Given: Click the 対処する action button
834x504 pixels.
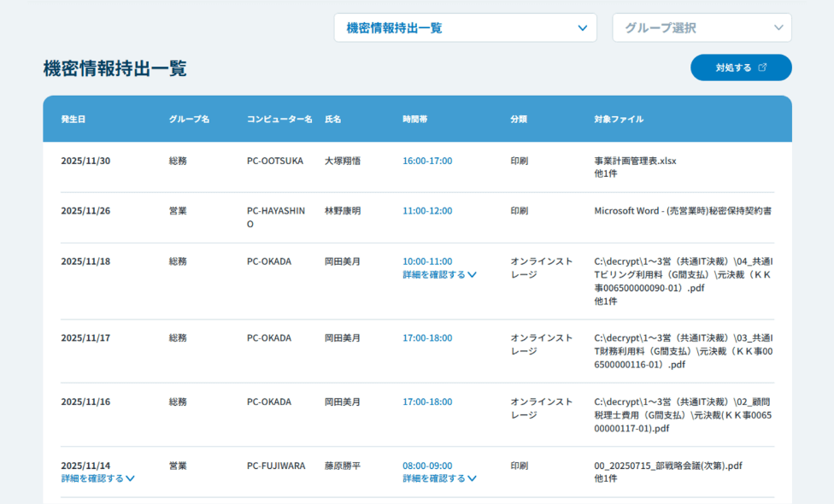Looking at the screenshot, I should click(x=740, y=67).
